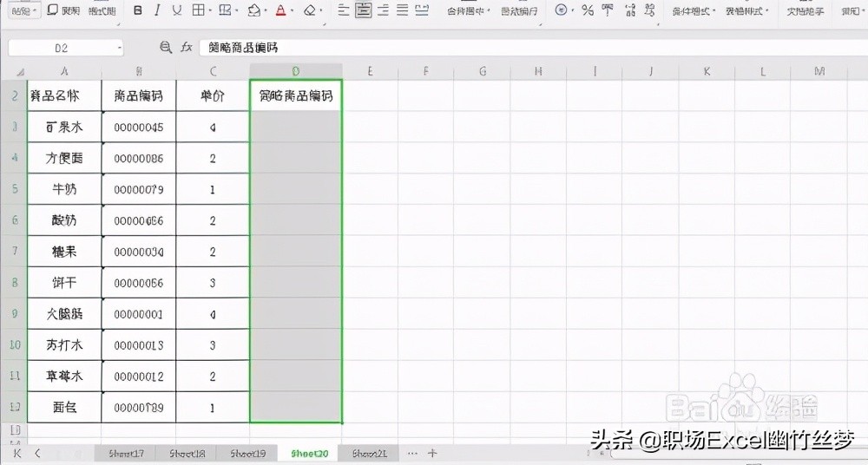
Task: Open the currency format dropdown arrow
Action: point(572,10)
